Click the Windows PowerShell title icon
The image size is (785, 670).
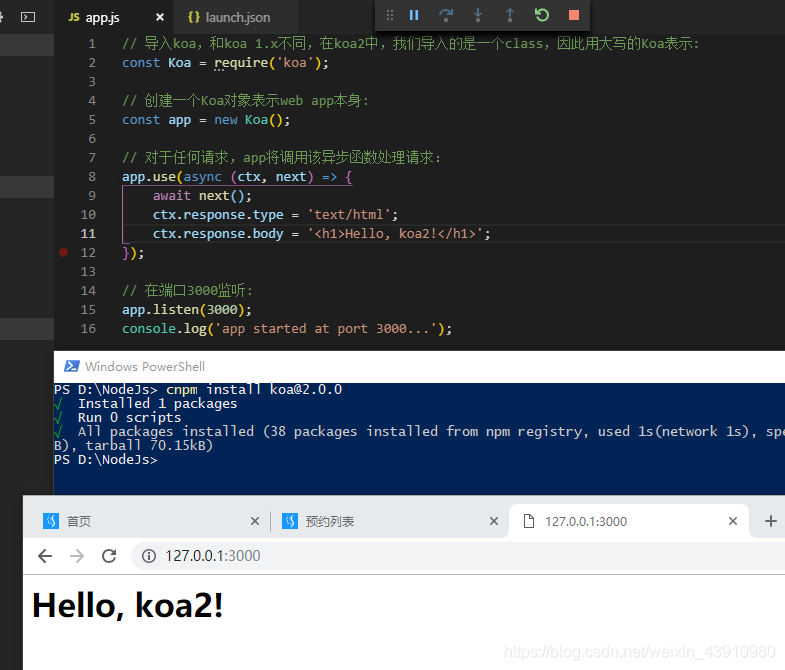[x=72, y=366]
